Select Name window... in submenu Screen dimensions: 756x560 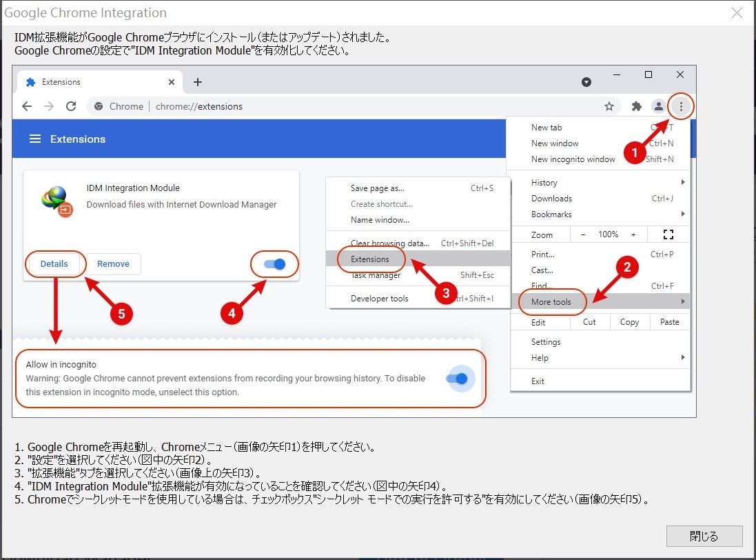[x=380, y=220]
